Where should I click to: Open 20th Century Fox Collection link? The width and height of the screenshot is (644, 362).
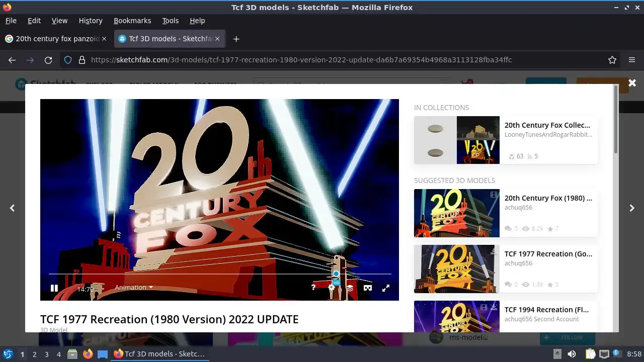tap(547, 125)
